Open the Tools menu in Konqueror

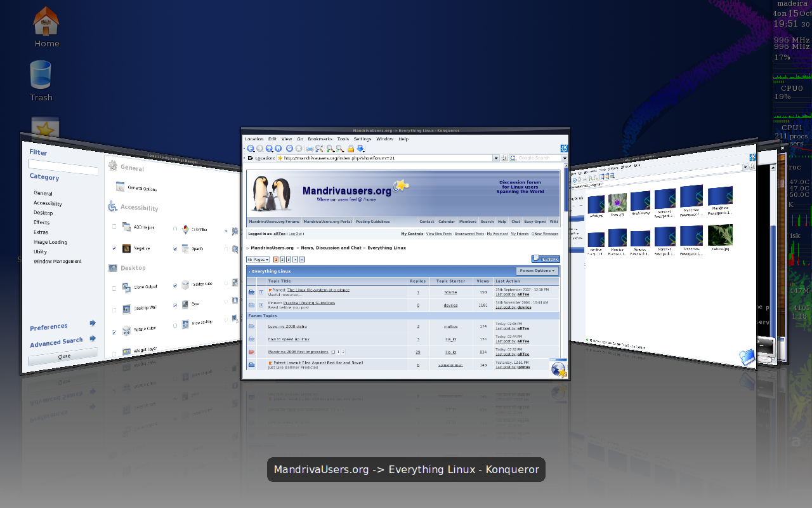point(343,139)
